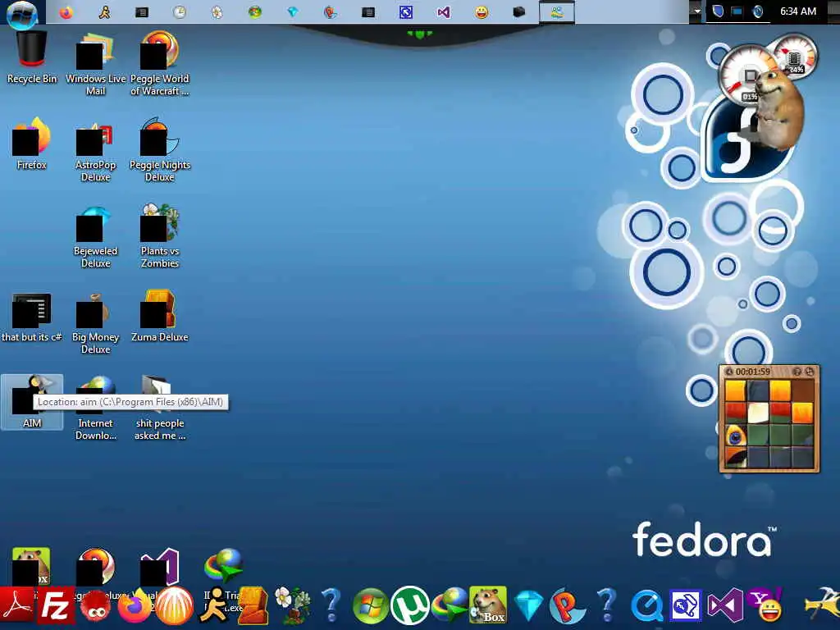Launch Bejeweled diamond in the dock
The height and width of the screenshot is (630, 840).
528,606
